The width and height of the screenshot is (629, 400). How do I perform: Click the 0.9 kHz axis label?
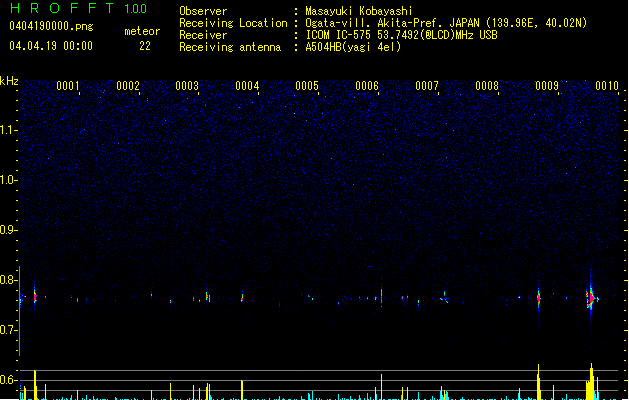8,230
